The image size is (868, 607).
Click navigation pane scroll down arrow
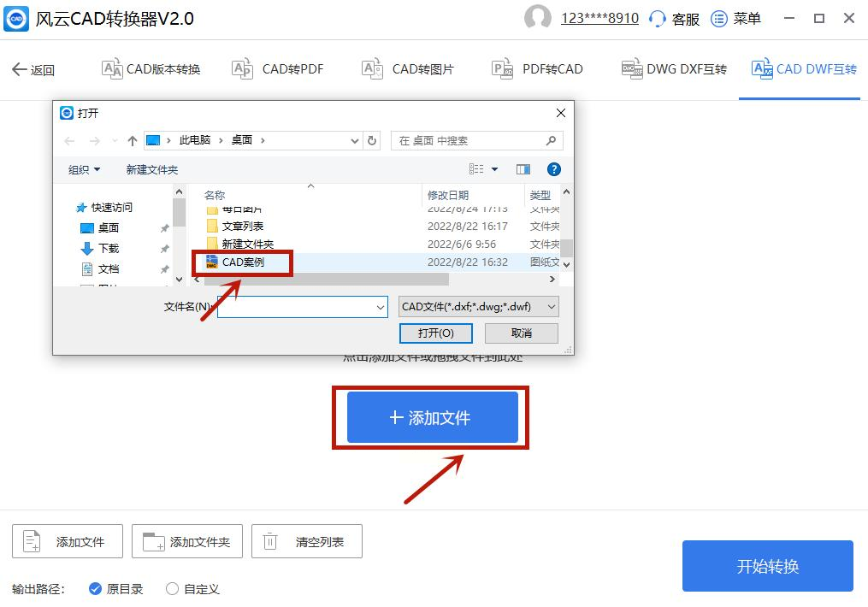[179, 280]
